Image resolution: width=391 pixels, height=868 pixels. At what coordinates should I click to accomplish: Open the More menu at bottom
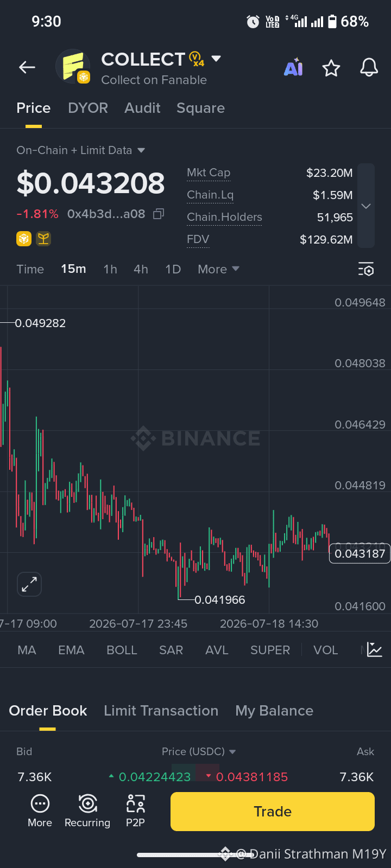tap(40, 811)
